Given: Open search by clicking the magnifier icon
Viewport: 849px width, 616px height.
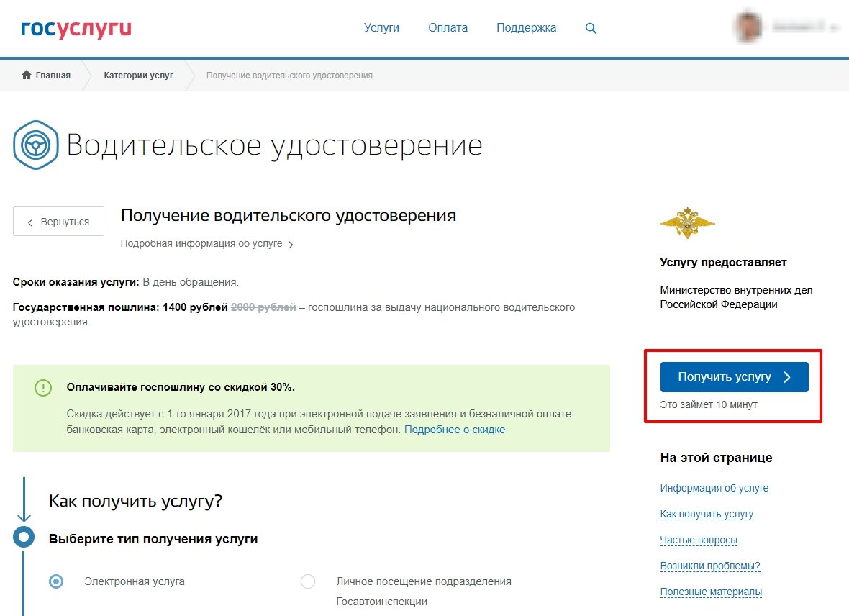Looking at the screenshot, I should click(591, 27).
